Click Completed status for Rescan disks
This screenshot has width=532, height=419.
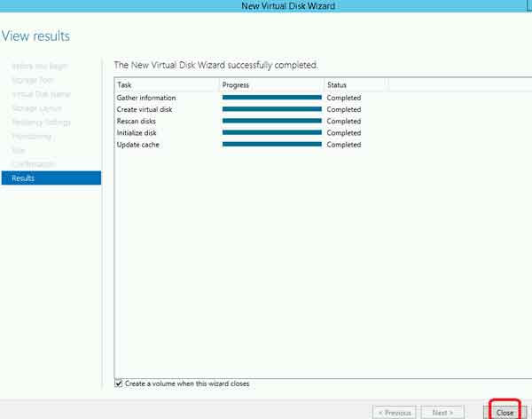344,122
